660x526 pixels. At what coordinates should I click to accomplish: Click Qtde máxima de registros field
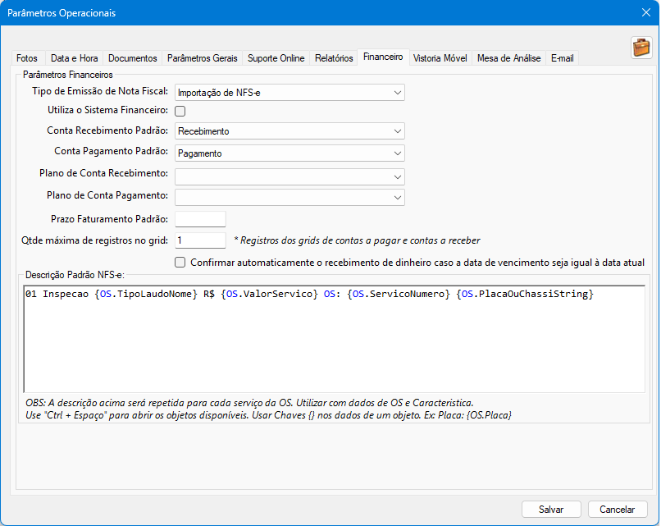coord(200,240)
